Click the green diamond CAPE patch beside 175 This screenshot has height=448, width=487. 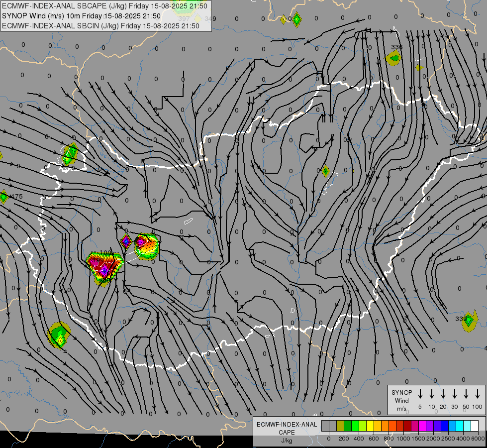[3, 197]
